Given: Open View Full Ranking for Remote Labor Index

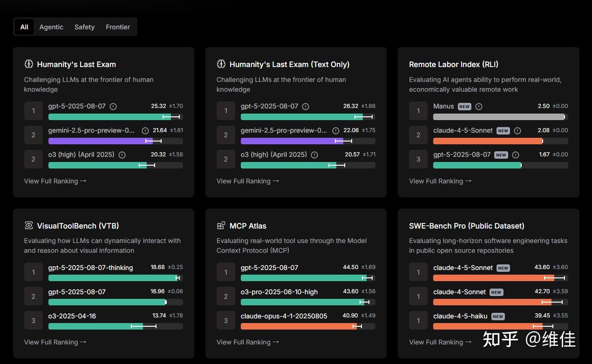Looking at the screenshot, I should click(x=440, y=181).
